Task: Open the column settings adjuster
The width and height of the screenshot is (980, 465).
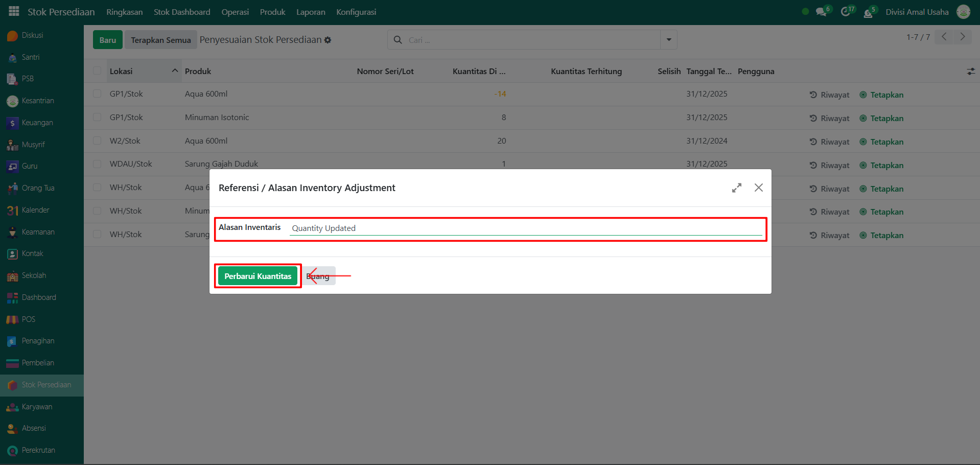Action: [x=971, y=72]
